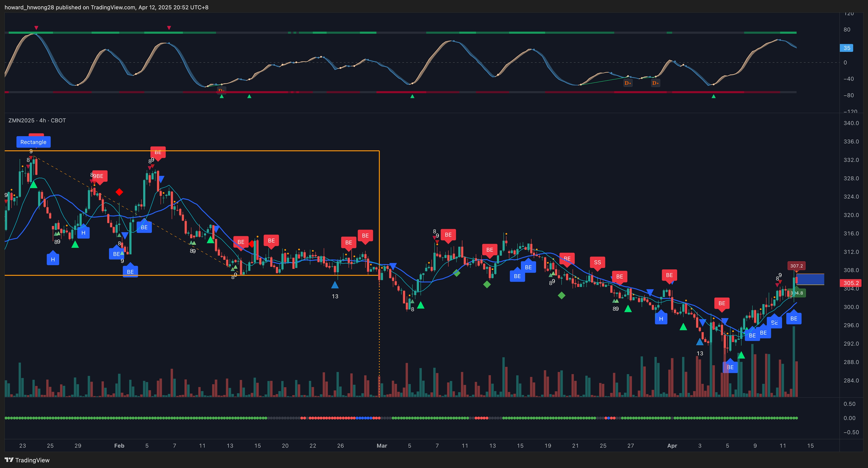The height and width of the screenshot is (468, 868).
Task: Click the 340.0 label on the price axis
Action: point(851,123)
